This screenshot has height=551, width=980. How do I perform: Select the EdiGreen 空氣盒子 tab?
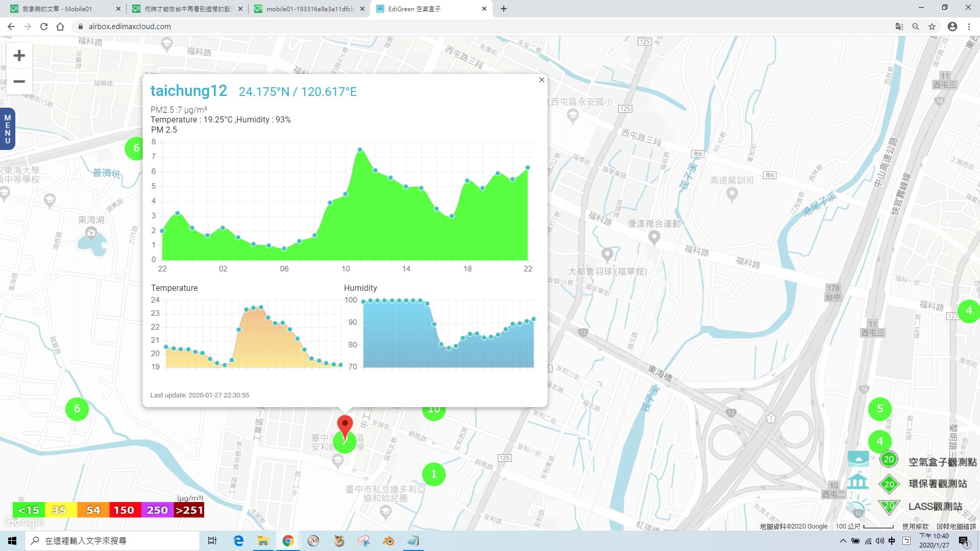[x=431, y=9]
